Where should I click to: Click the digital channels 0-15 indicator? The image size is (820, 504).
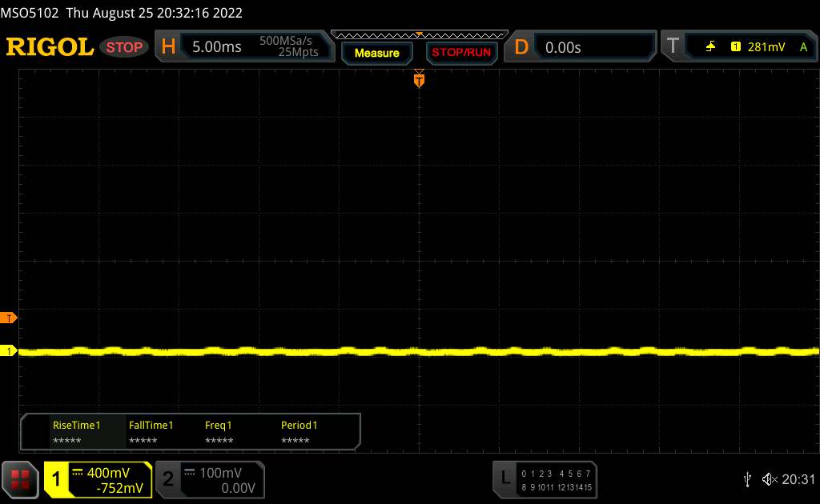tap(556, 480)
